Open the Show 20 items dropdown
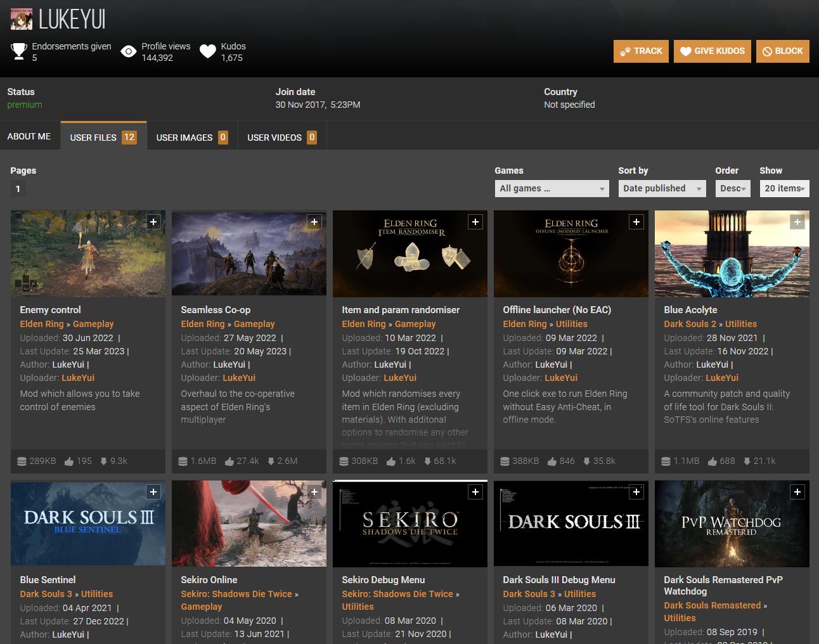This screenshot has width=819, height=644. pyautogui.click(x=784, y=188)
